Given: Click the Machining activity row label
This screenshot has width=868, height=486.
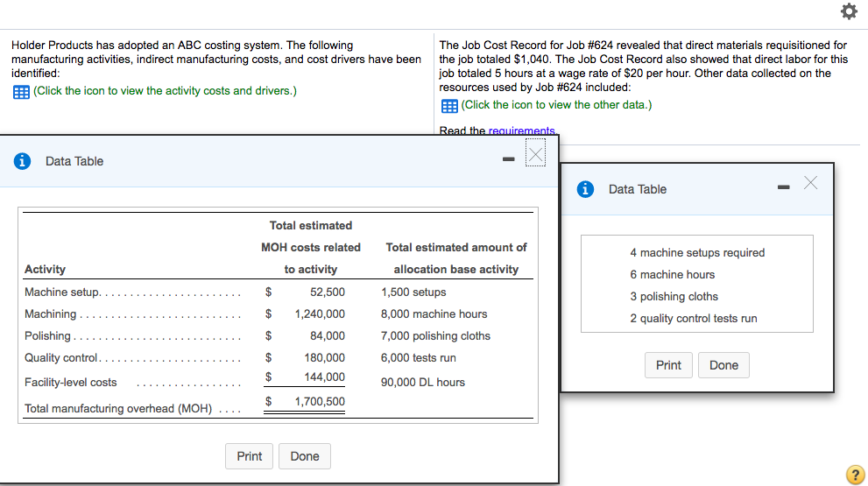Looking at the screenshot, I should pos(51,314).
